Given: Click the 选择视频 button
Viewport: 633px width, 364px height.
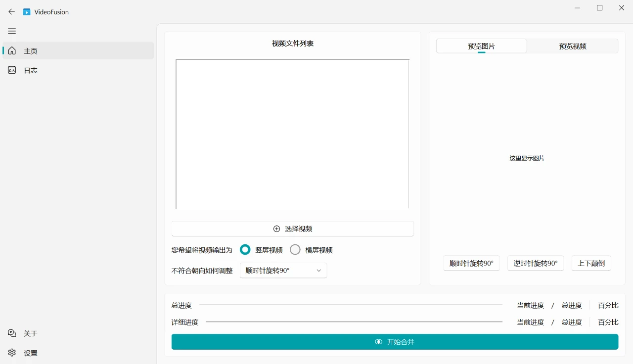Looking at the screenshot, I should coord(293,229).
